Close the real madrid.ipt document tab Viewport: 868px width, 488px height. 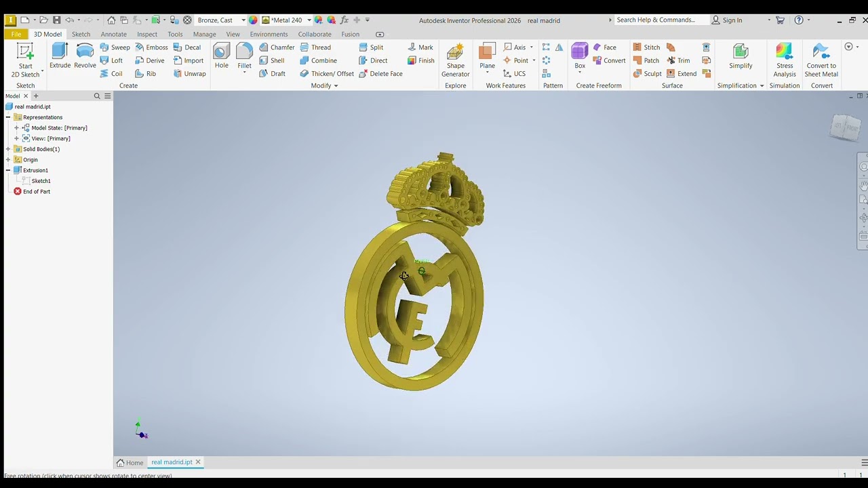pos(198,462)
